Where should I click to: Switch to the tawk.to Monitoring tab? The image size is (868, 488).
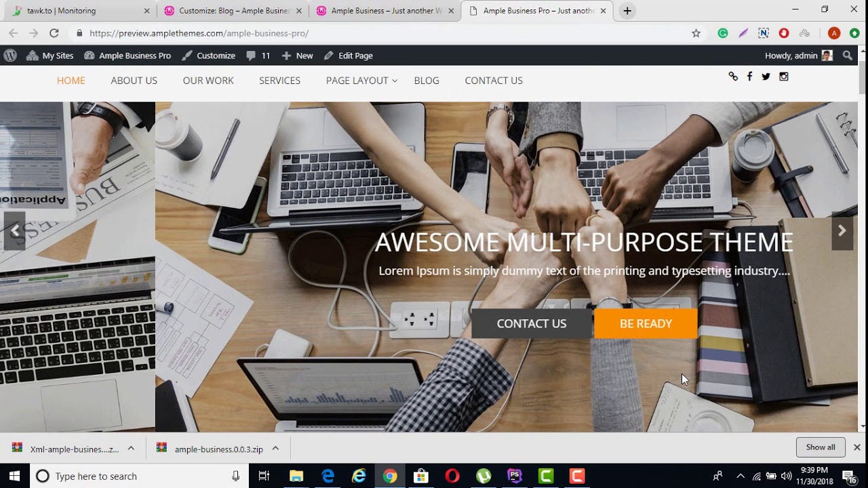[x=80, y=11]
